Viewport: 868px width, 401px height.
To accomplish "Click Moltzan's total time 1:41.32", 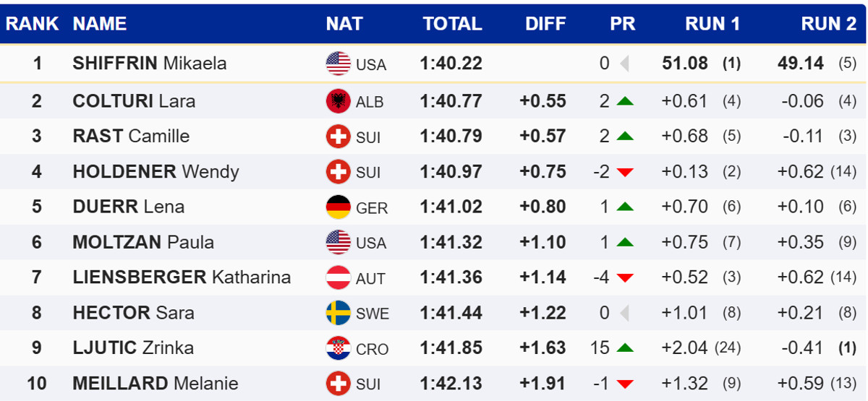I will point(451,242).
